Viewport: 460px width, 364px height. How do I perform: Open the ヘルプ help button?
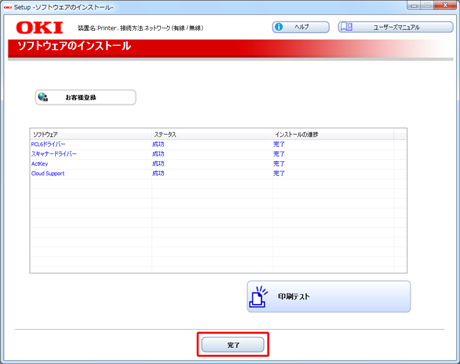coord(301,27)
